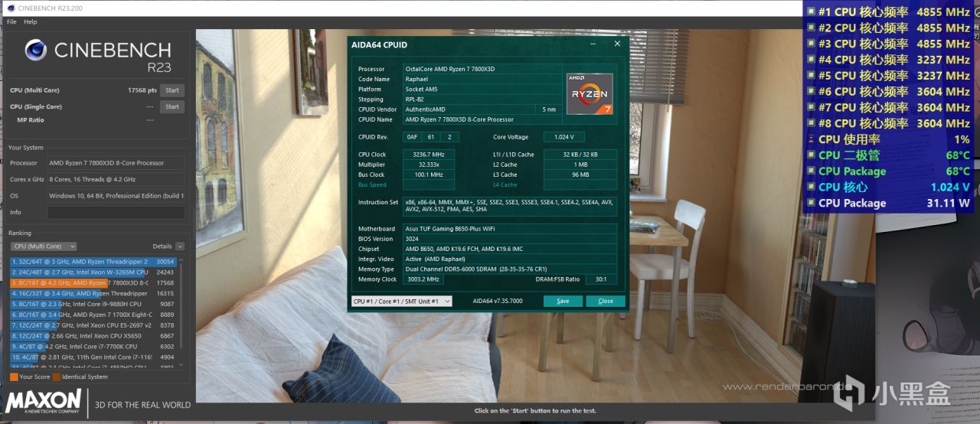
Task: Click the Multiplier value 32.333x
Action: pyautogui.click(x=429, y=165)
